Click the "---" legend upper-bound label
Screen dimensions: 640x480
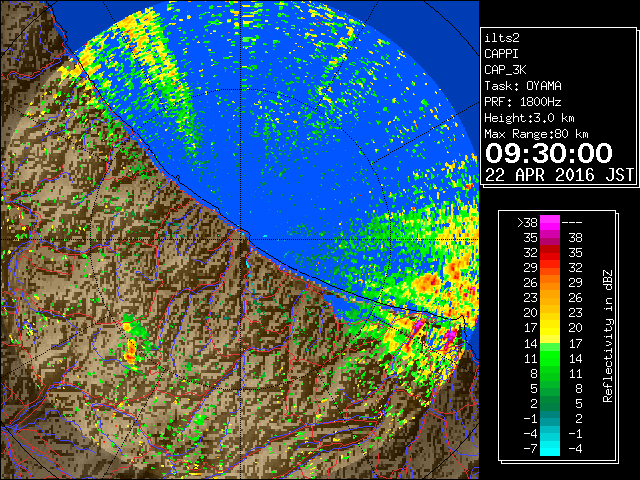pyautogui.click(x=572, y=223)
